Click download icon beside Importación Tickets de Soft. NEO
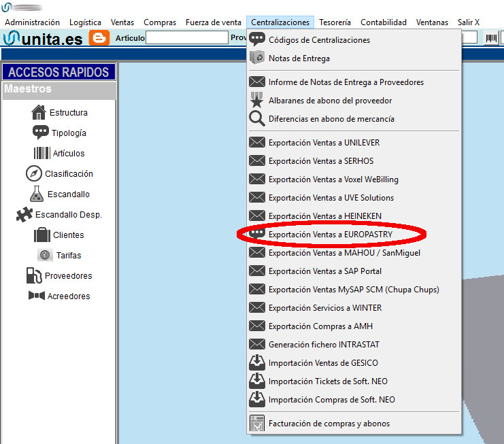 [257, 381]
